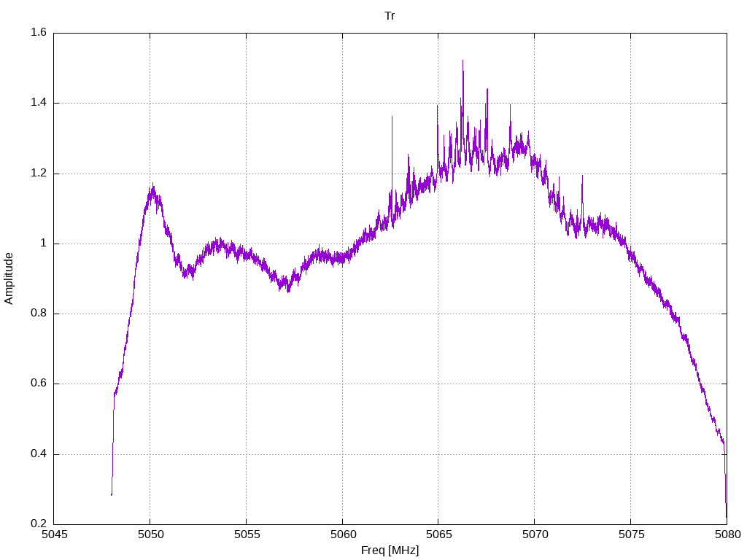Click the 'Freq [MHz]' x-axis label
Viewport: 747px width, 560px height.
390,551
